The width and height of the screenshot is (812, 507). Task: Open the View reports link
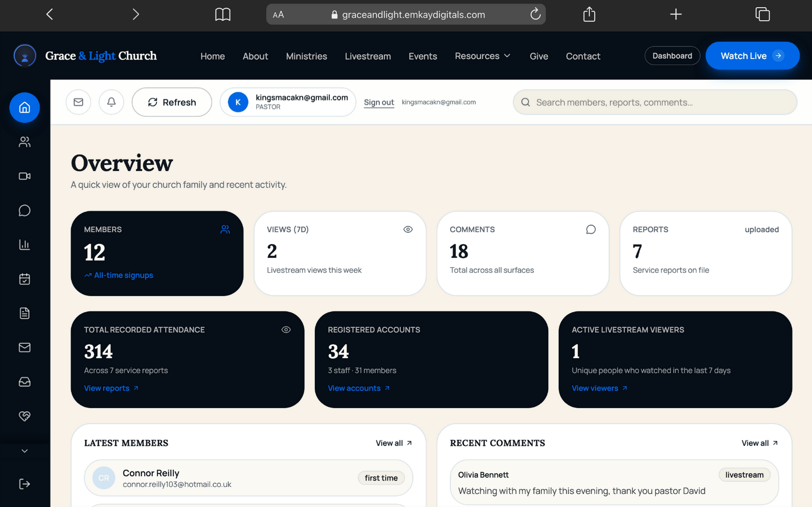pos(111,388)
